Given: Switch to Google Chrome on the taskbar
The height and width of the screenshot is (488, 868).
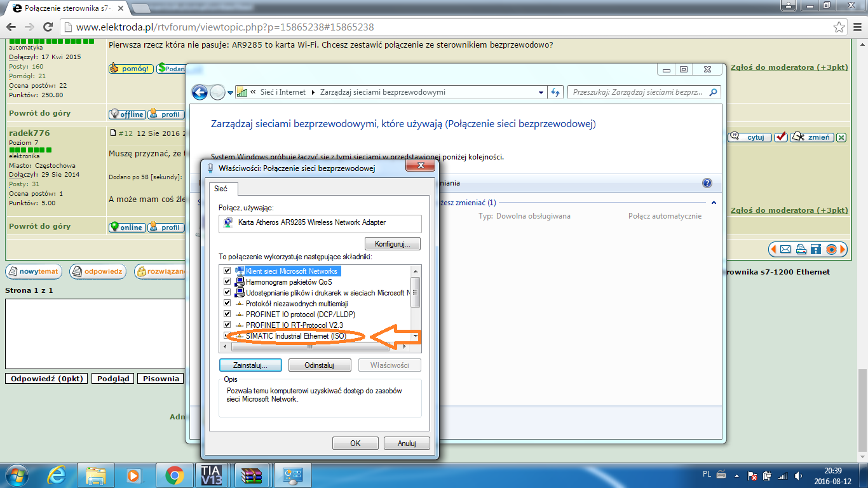Looking at the screenshot, I should tap(174, 475).
